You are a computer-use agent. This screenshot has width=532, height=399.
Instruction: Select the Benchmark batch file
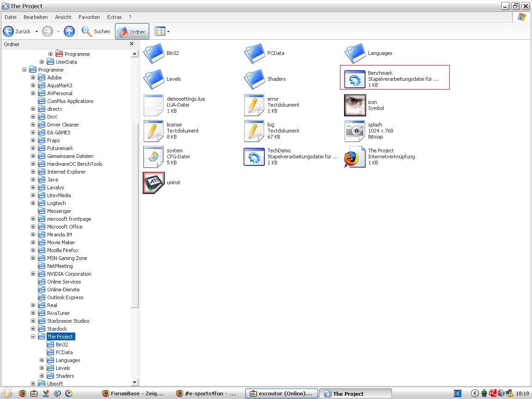point(394,78)
